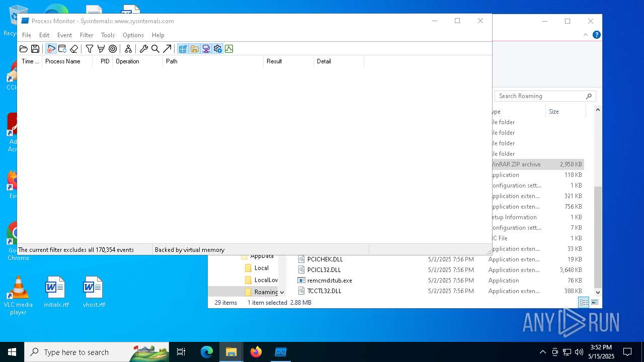
Task: Click the Include Process From Window target icon
Action: 113,49
